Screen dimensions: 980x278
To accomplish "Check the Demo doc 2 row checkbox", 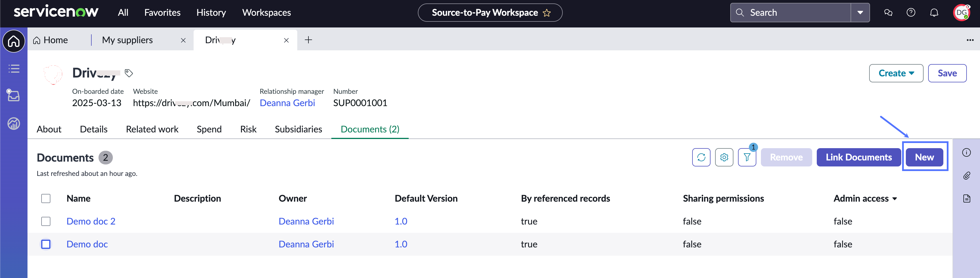I will pos(46,221).
